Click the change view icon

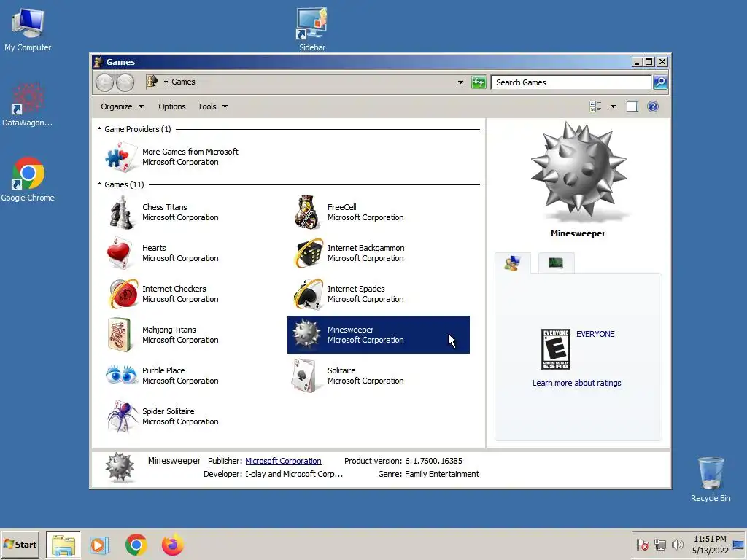click(x=595, y=106)
